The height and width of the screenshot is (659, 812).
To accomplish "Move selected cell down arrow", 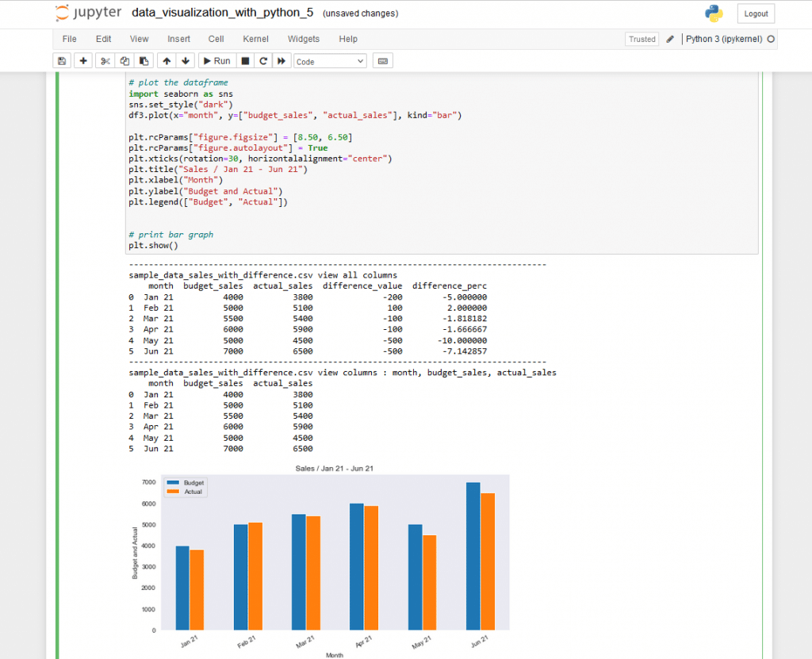I will (x=186, y=61).
